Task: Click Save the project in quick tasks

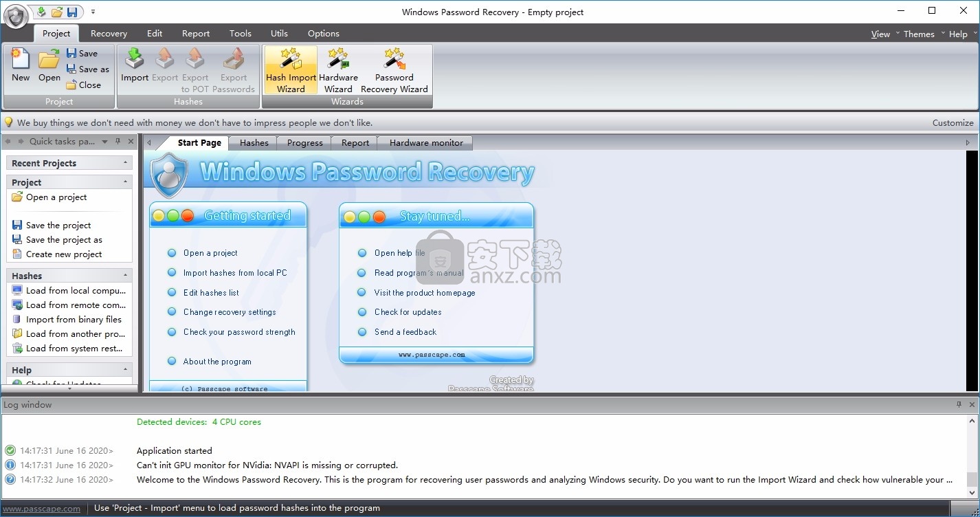Action: [x=52, y=225]
